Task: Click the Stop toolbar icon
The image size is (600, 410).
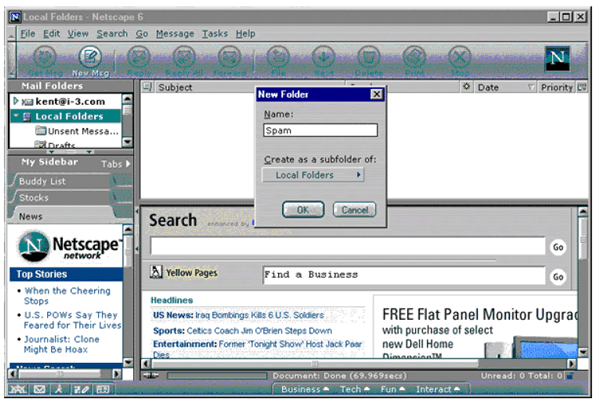Action: point(460,57)
